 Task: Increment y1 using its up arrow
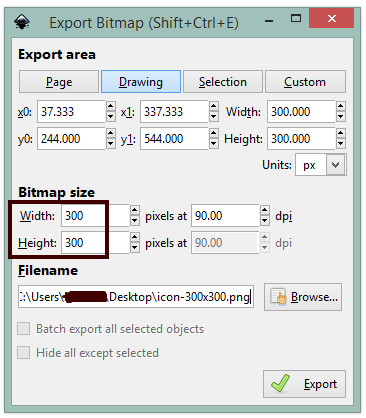[x=214, y=133]
